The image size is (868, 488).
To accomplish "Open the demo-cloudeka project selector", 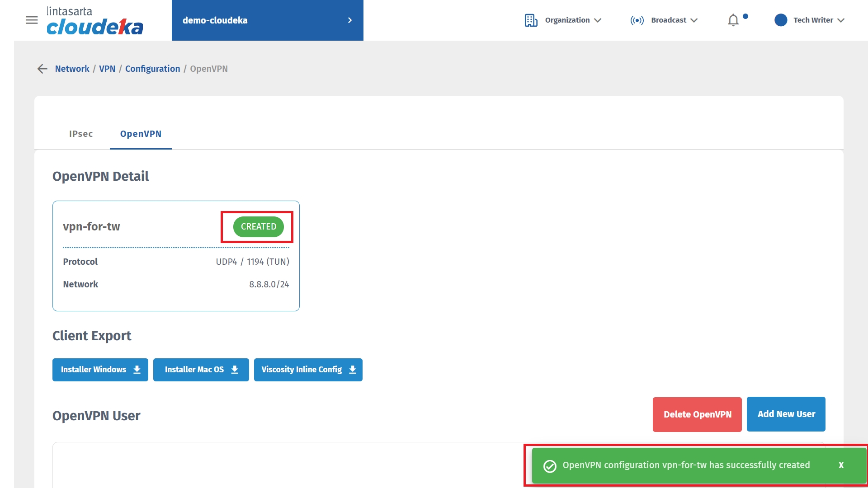I will [x=267, y=20].
